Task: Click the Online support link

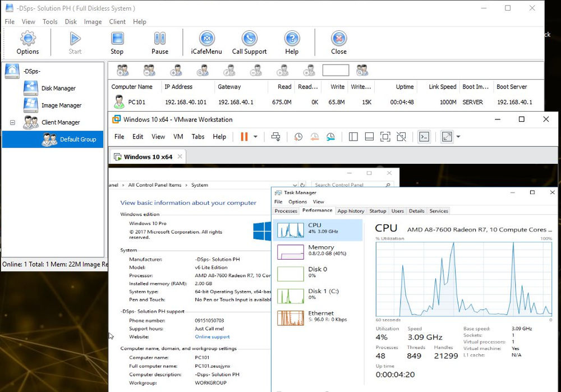Action: [212, 336]
